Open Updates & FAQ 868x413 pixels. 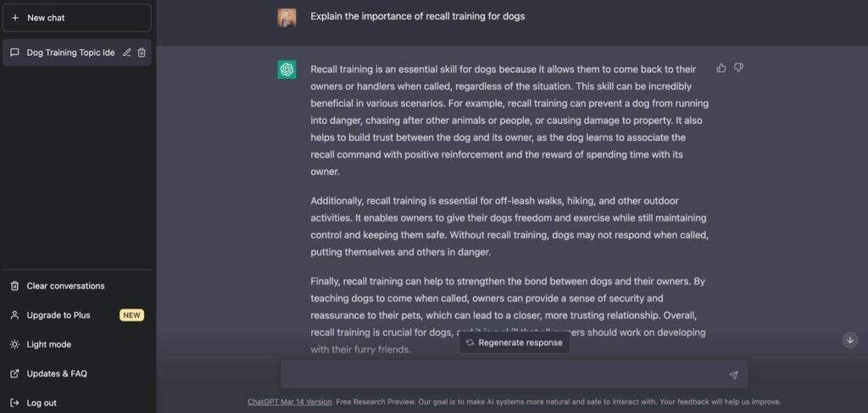pyautogui.click(x=57, y=373)
